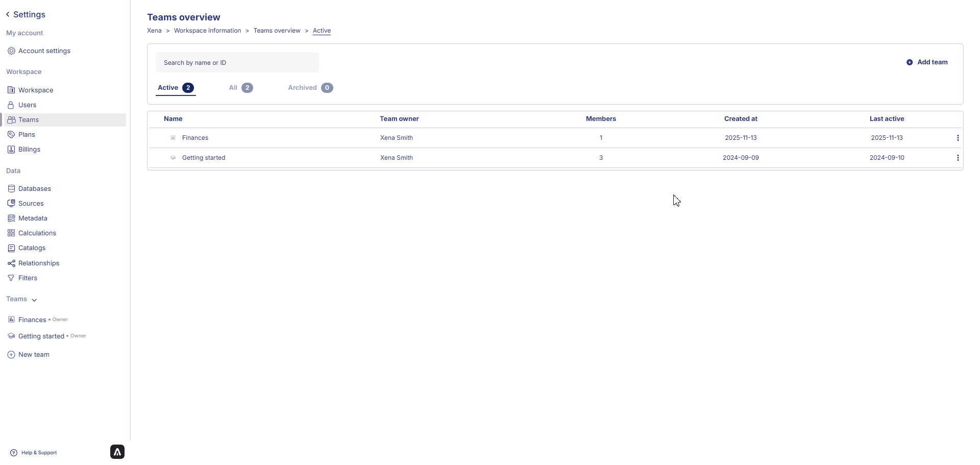This screenshot has width=980, height=465.
Task: Open Workspace information breadcrumb link
Action: coord(207,31)
